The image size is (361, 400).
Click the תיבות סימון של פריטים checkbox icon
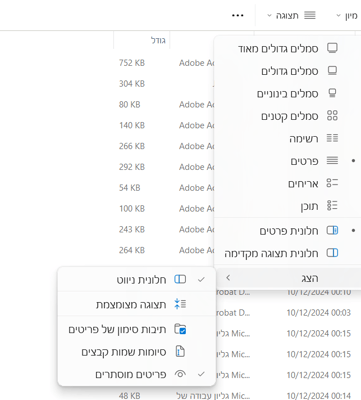tap(180, 329)
